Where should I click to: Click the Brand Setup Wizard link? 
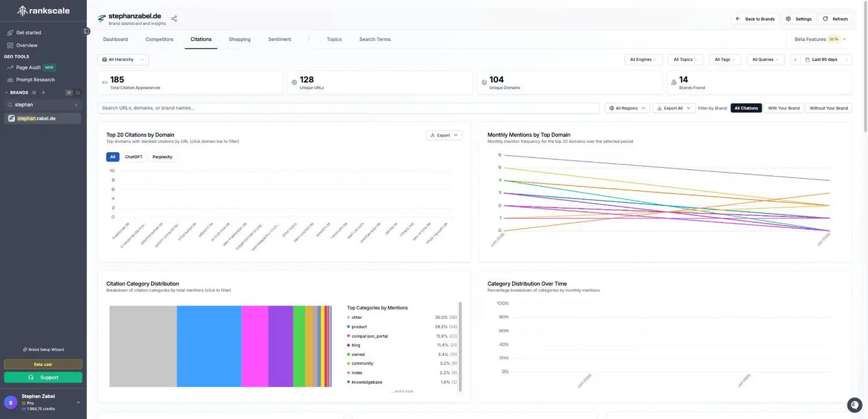(43, 350)
